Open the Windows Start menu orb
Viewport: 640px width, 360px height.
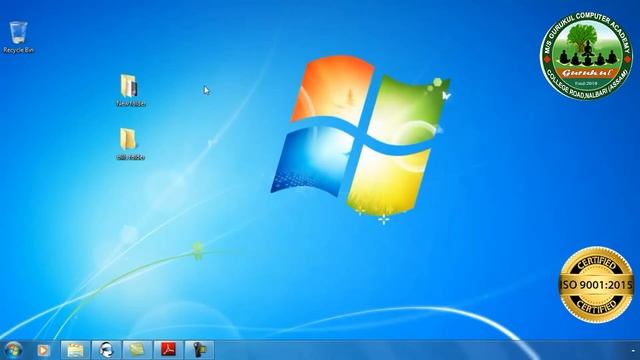click(13, 350)
